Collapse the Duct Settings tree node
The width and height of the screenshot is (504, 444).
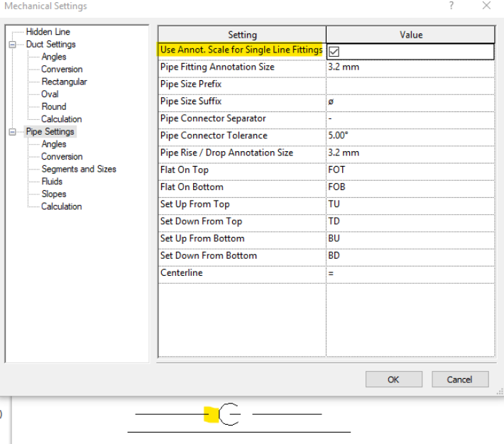pyautogui.click(x=12, y=45)
